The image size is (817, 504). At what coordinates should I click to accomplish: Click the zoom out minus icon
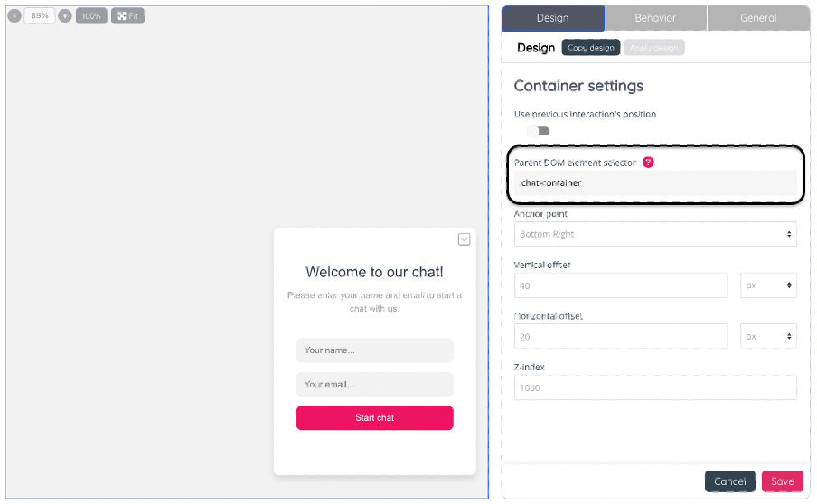(14, 16)
